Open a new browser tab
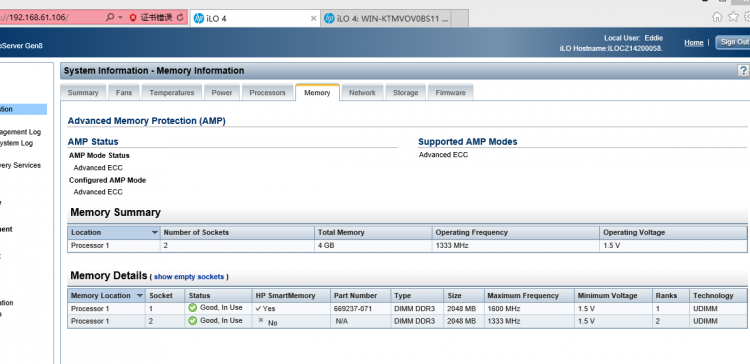750x364 pixels. pos(460,18)
